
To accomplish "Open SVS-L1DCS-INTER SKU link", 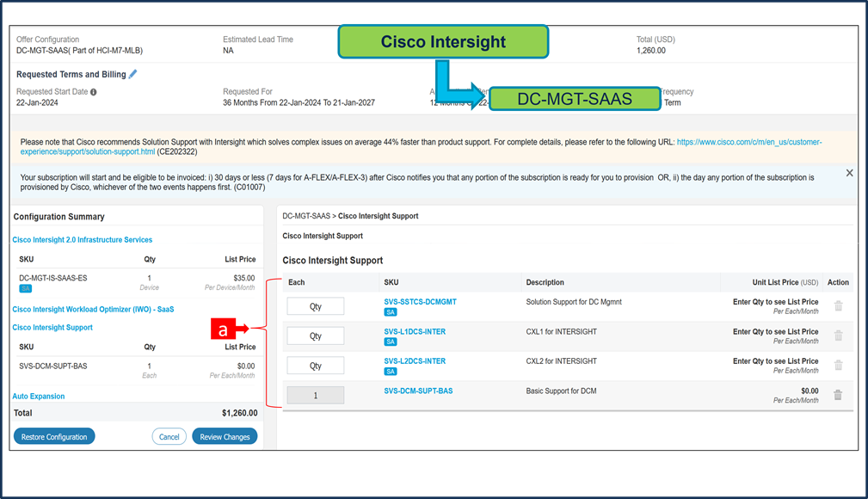I will [x=415, y=332].
